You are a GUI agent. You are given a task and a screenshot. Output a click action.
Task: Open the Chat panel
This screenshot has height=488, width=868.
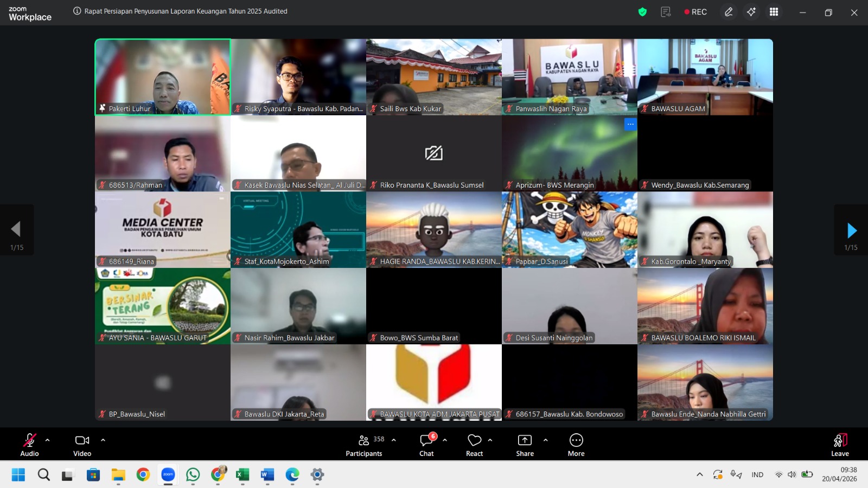[426, 445]
